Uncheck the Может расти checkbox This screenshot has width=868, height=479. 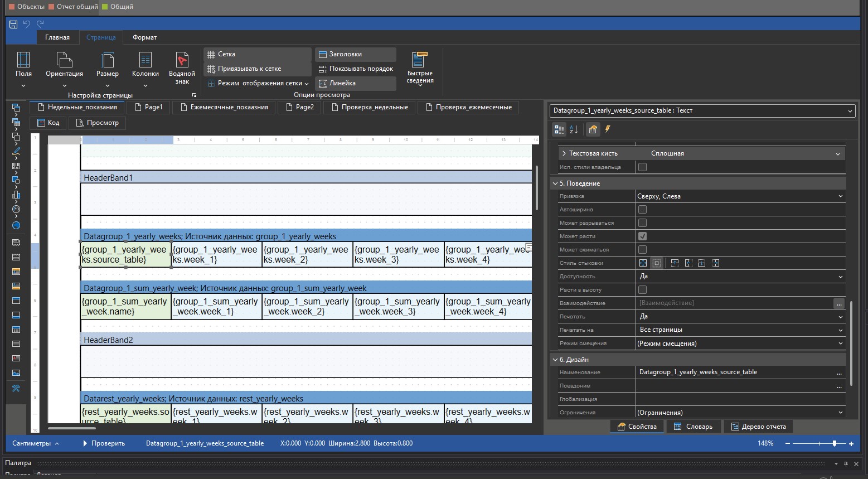point(642,236)
